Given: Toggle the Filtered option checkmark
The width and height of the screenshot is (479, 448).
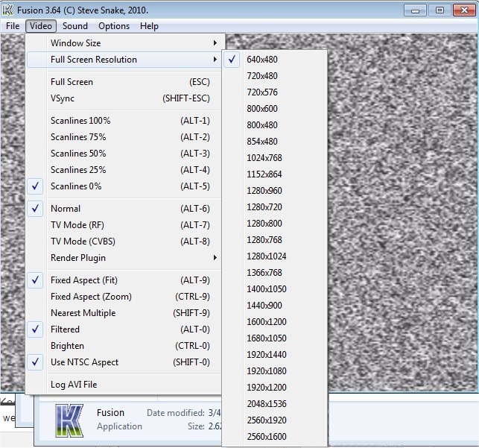Looking at the screenshot, I should pyautogui.click(x=65, y=329).
